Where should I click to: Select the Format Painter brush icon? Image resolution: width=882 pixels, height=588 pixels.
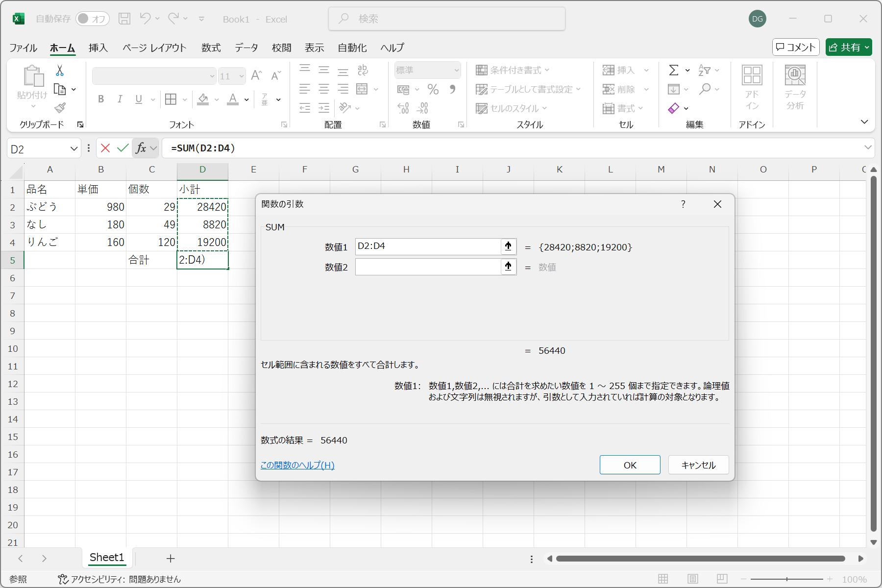pos(60,108)
